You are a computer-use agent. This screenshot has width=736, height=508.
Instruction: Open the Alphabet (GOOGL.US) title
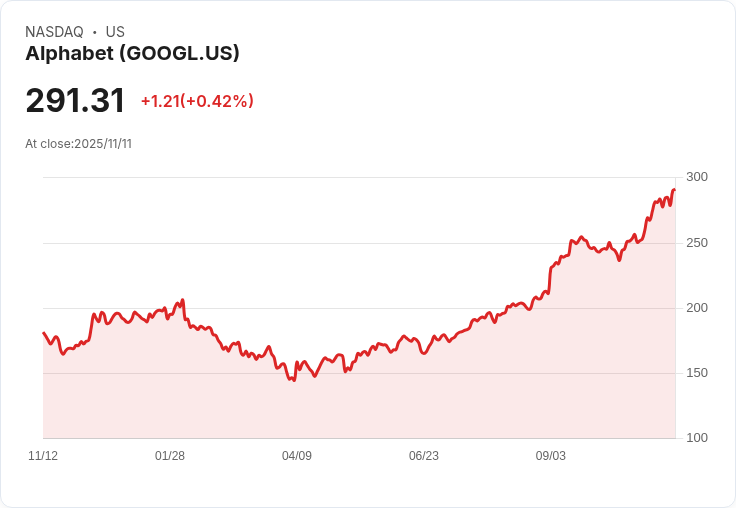[x=132, y=54]
